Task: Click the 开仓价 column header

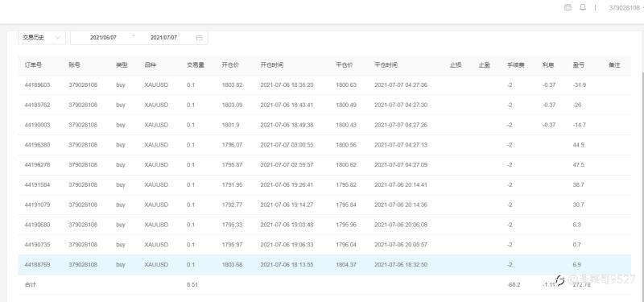Action: pyautogui.click(x=230, y=65)
